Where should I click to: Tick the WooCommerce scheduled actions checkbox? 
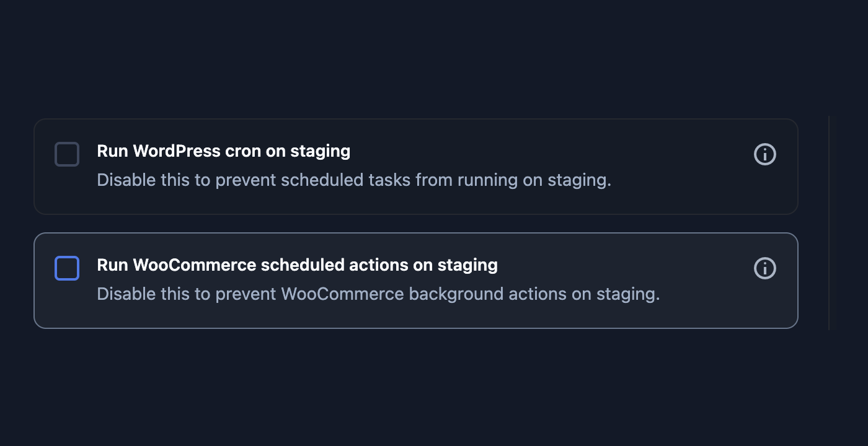tap(67, 268)
